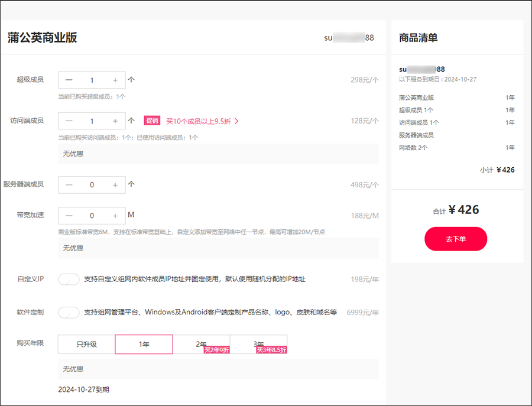
Task: Click 访问端成员 1个 row in 商品清单
Action: pos(457,122)
